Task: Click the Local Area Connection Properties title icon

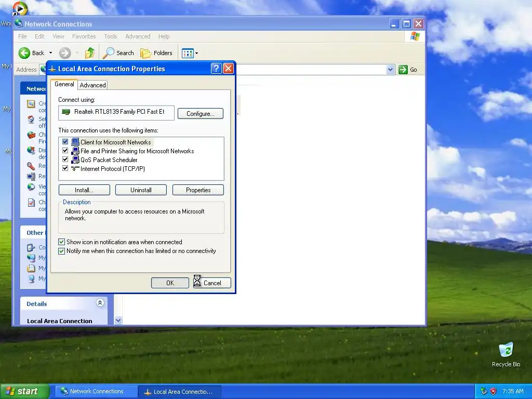Action: coord(52,69)
